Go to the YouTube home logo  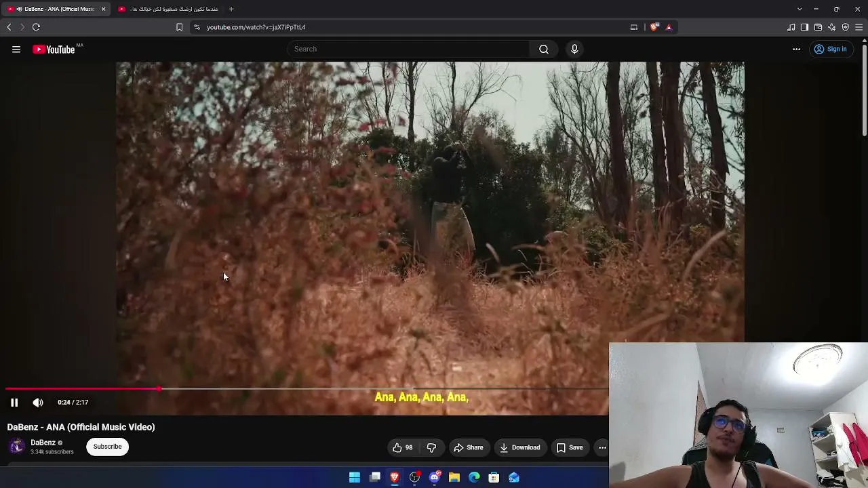(54, 49)
